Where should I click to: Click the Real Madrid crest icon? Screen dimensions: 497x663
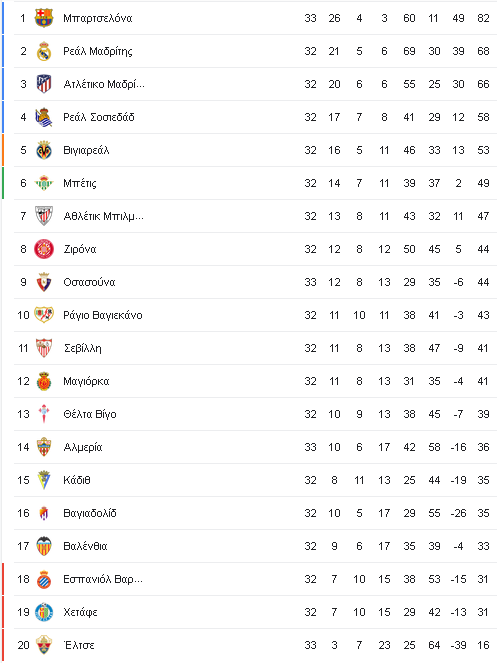coord(44,51)
